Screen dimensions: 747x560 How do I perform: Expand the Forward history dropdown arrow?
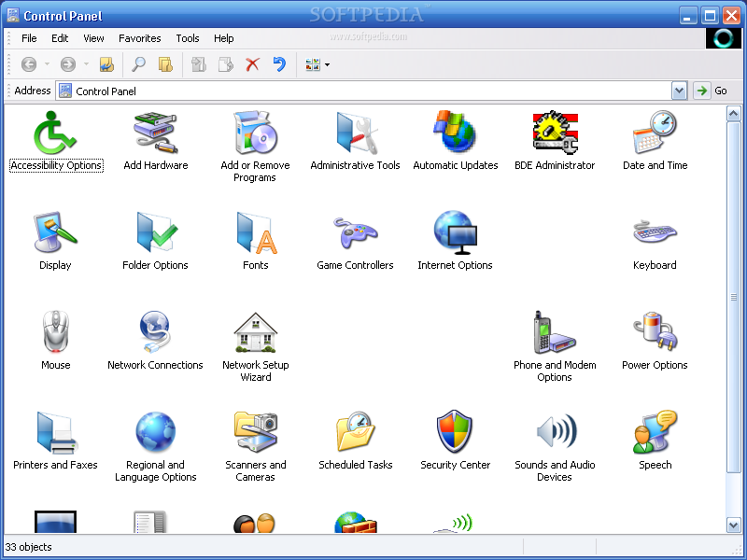coord(86,64)
